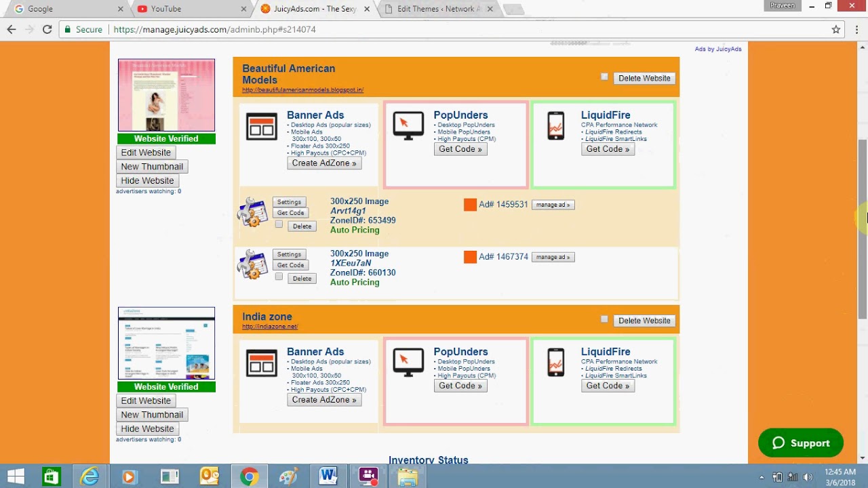Click the Banner Ads icon for Beautiful American Models
This screenshot has height=488, width=868.
point(262,127)
